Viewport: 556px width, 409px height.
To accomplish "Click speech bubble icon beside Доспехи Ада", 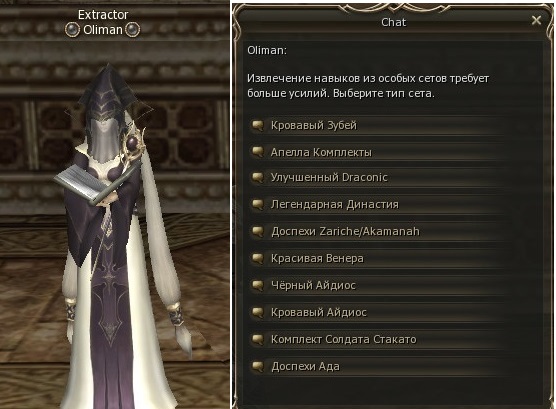I will 257,366.
